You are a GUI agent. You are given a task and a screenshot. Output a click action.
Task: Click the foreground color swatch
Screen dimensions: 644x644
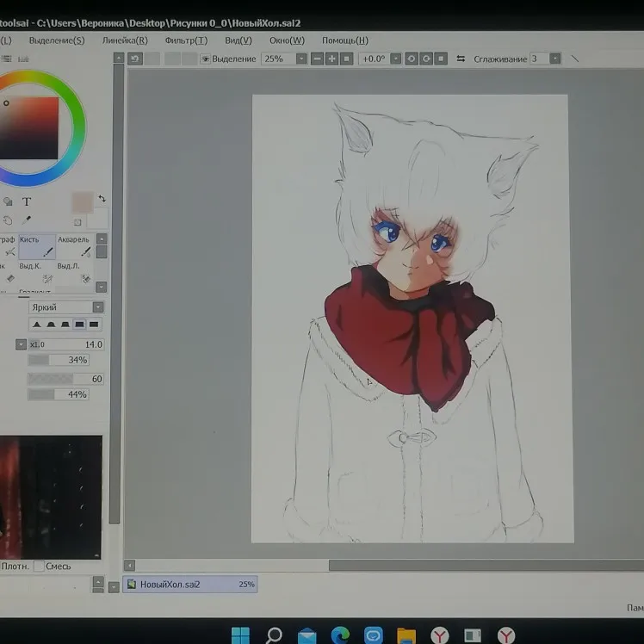point(83,202)
